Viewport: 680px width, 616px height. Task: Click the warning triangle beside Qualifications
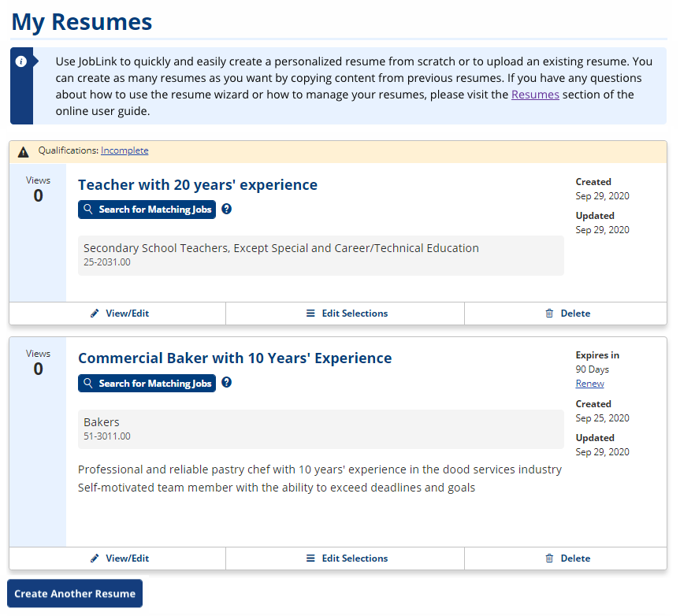23,150
